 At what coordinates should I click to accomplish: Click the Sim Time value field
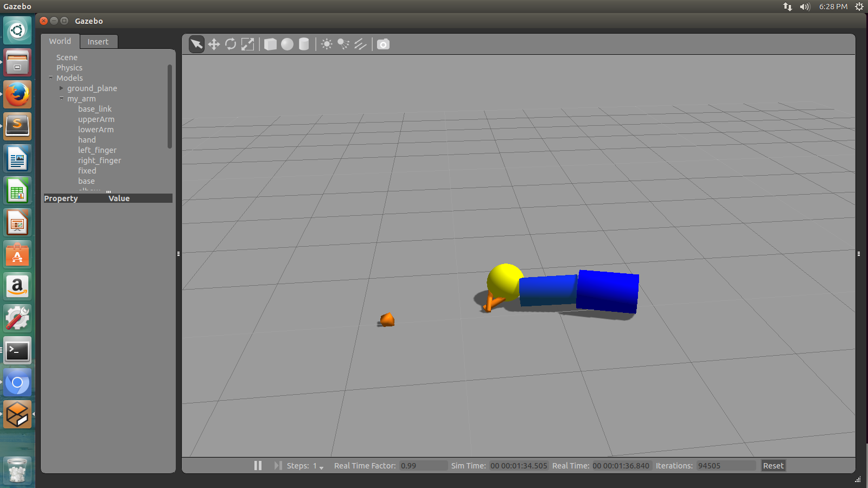[519, 466]
